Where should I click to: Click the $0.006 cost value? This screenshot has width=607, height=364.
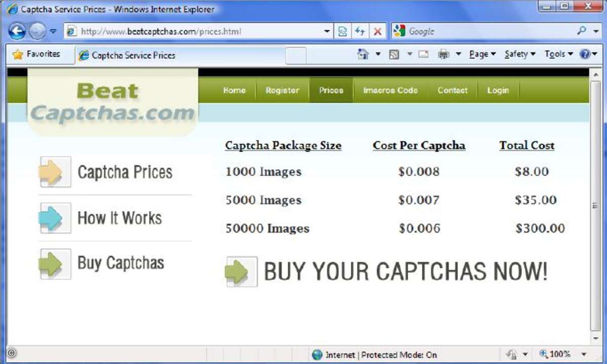[x=419, y=229]
